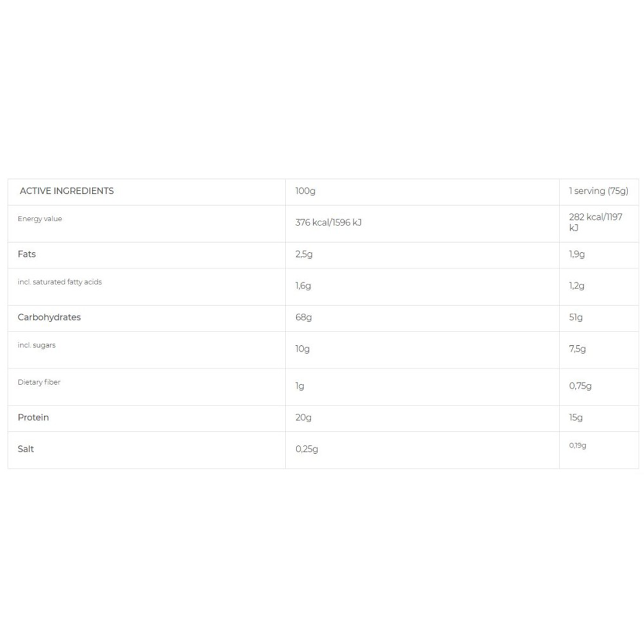Select the Energy value row label

click(x=39, y=219)
